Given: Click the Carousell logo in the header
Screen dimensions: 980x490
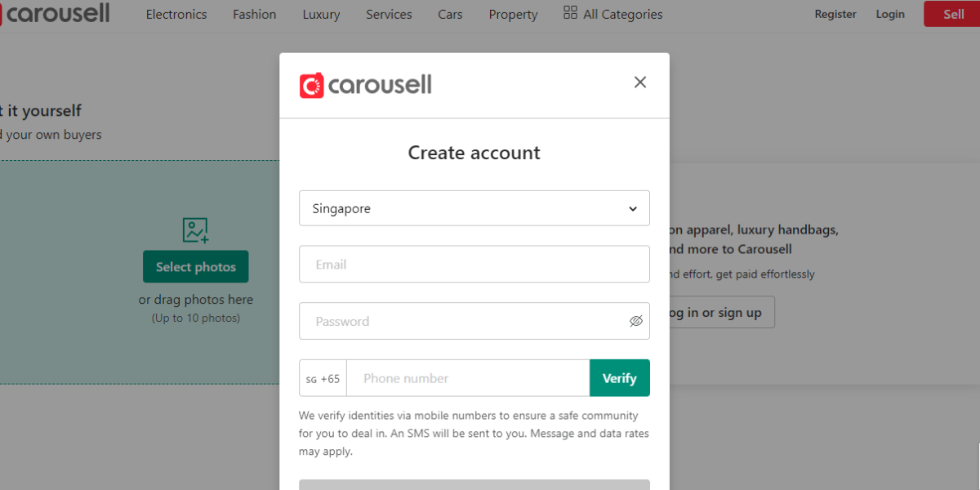Looking at the screenshot, I should (x=56, y=14).
